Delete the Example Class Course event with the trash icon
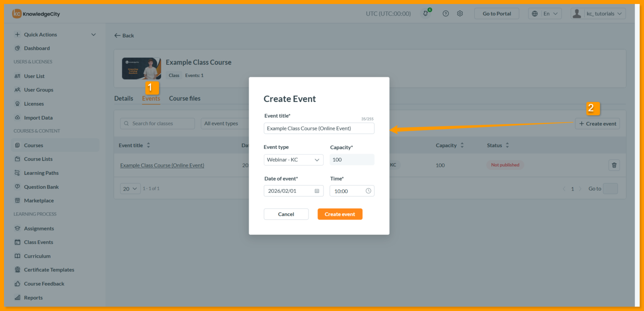The width and height of the screenshot is (644, 311). point(614,165)
